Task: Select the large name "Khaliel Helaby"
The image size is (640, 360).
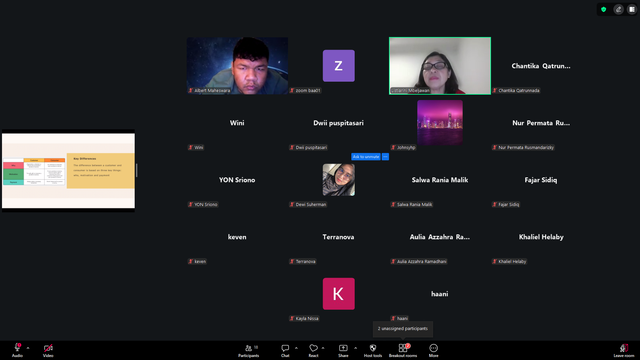Action: pyautogui.click(x=541, y=237)
